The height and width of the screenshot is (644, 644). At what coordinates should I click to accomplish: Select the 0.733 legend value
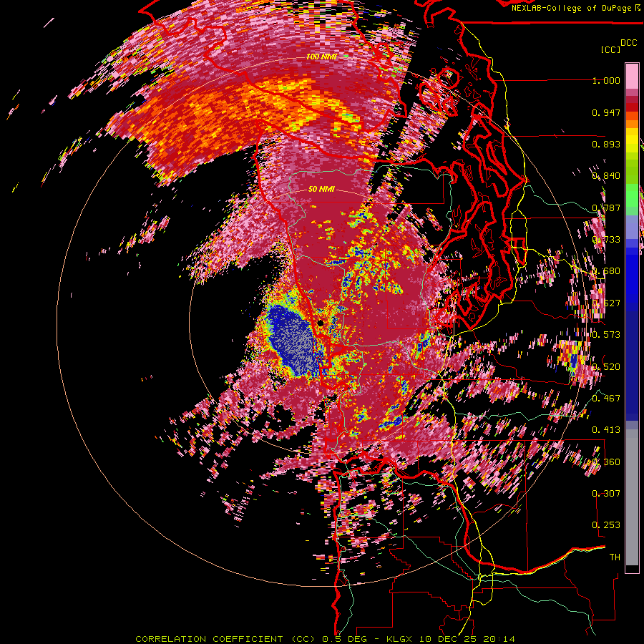point(606,240)
